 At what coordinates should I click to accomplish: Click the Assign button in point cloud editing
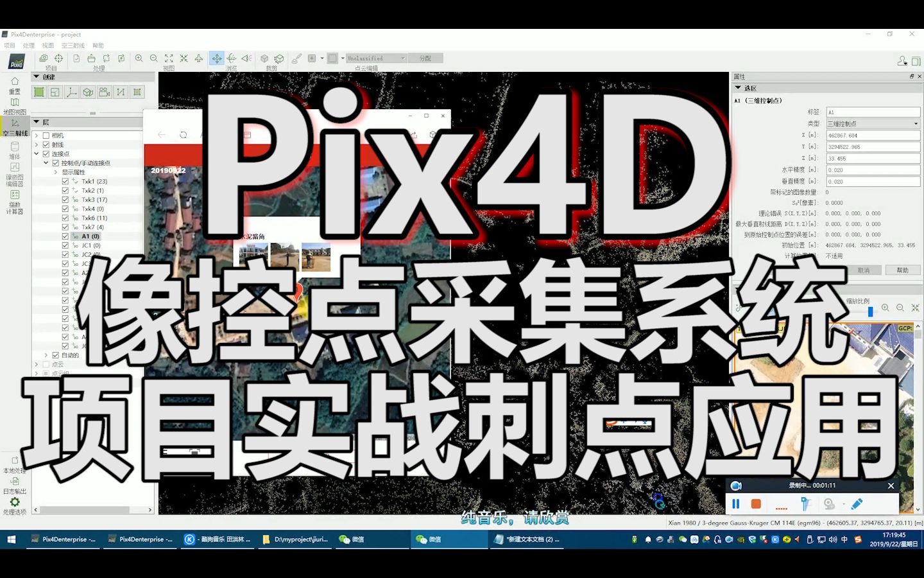click(x=426, y=58)
